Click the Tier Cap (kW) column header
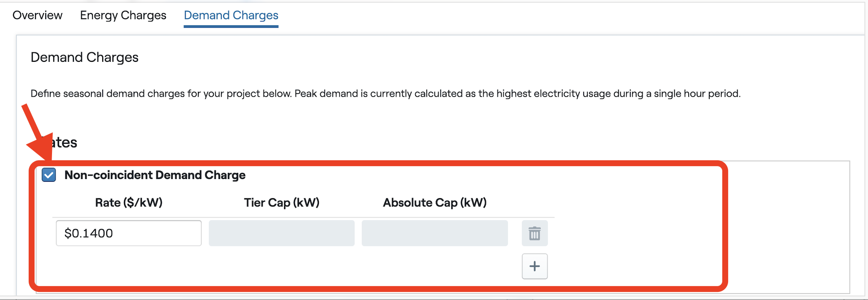Screen dimensions: 868x300 [x=282, y=203]
